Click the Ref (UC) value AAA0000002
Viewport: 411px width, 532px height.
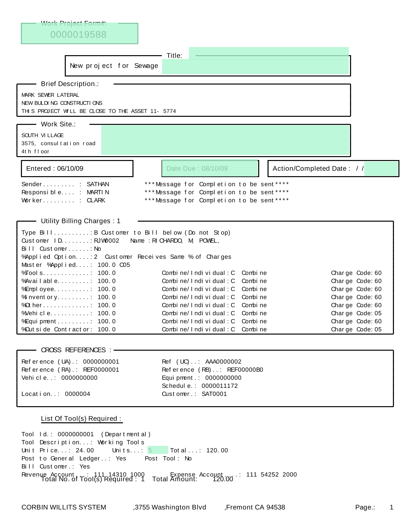[223, 362]
